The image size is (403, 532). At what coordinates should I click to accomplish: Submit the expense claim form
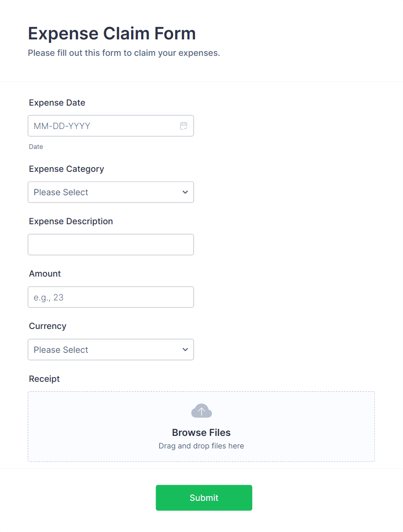click(204, 497)
